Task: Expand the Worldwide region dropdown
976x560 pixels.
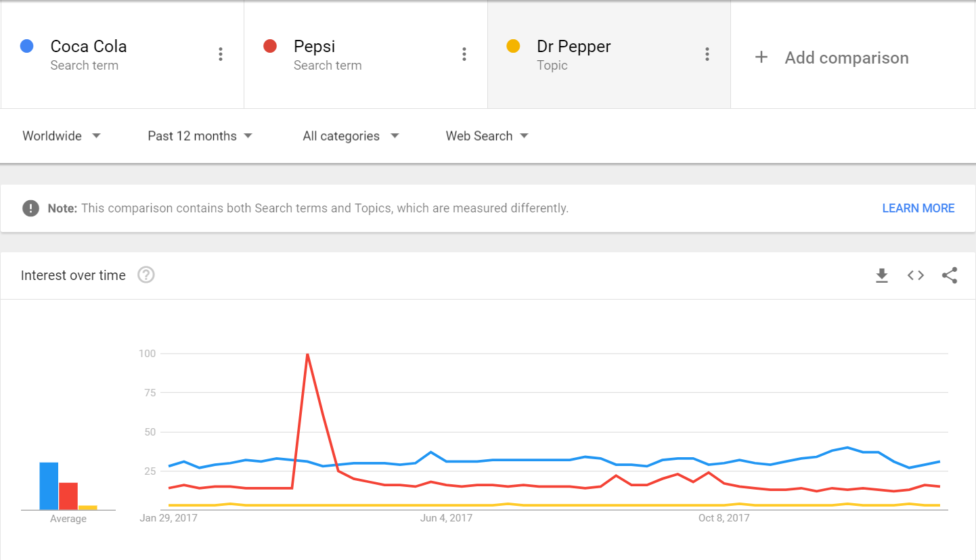Action: click(x=62, y=136)
